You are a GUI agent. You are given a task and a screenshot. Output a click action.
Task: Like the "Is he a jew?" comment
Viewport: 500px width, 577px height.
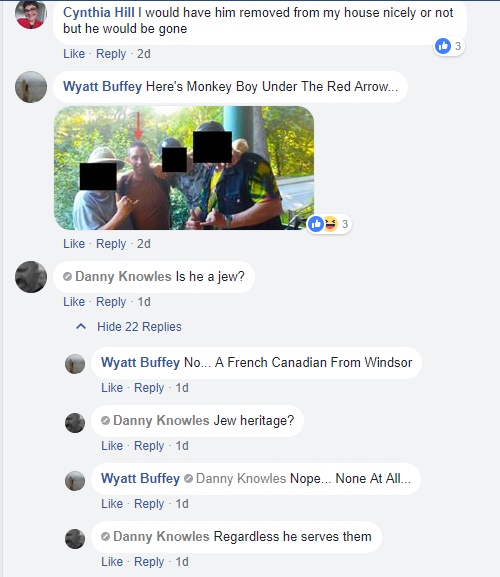pos(74,302)
